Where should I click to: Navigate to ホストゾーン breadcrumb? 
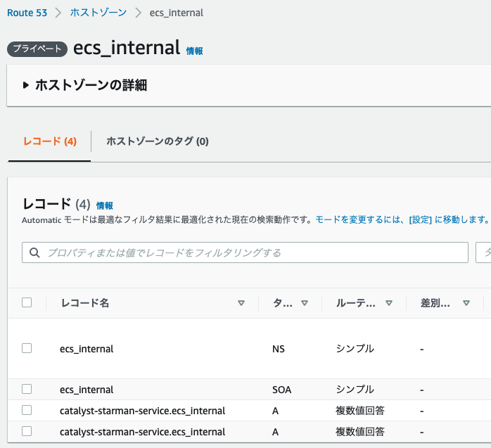(98, 13)
